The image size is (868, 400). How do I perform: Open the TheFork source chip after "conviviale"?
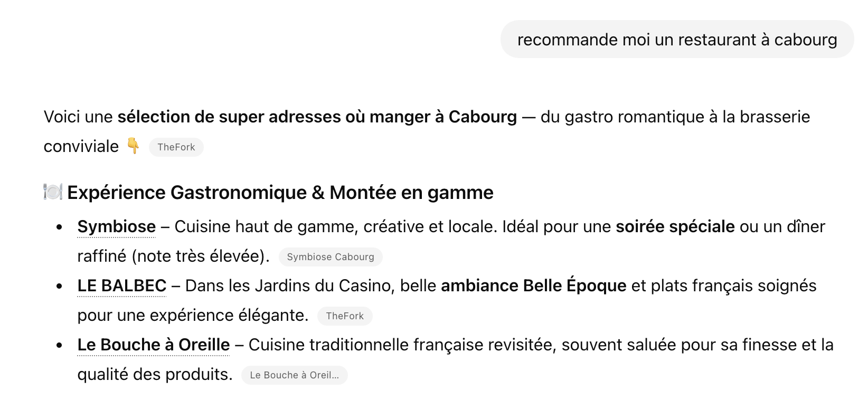[x=176, y=147]
